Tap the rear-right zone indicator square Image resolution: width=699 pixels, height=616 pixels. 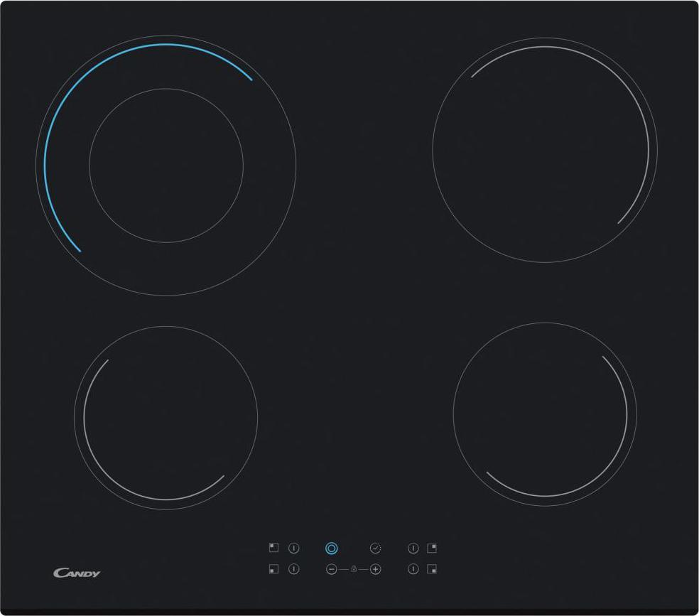click(x=432, y=548)
